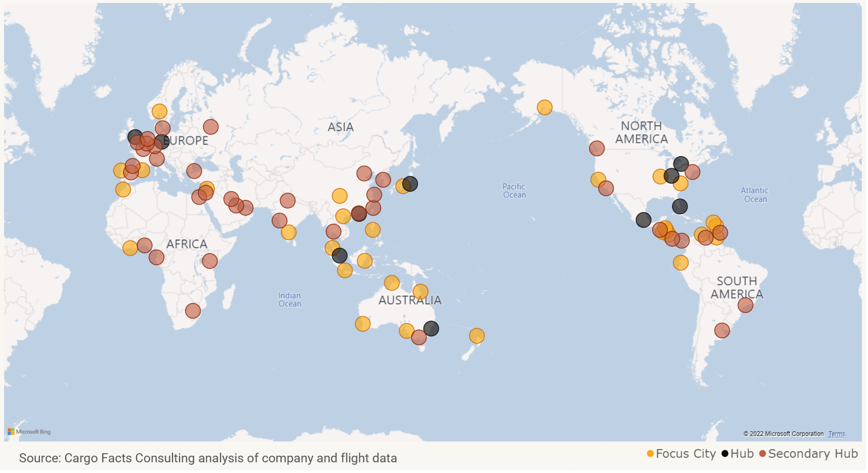Click the AUSTRALIA label

tap(411, 301)
